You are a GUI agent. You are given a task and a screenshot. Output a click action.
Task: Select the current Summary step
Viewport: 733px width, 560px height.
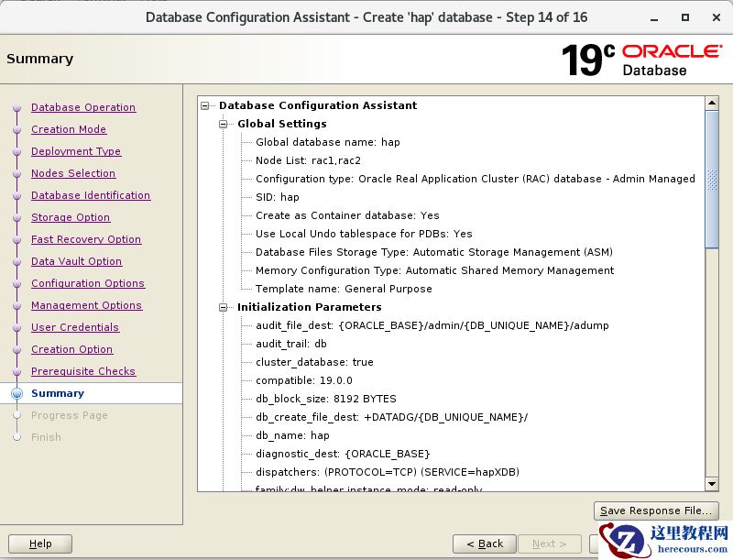click(58, 393)
